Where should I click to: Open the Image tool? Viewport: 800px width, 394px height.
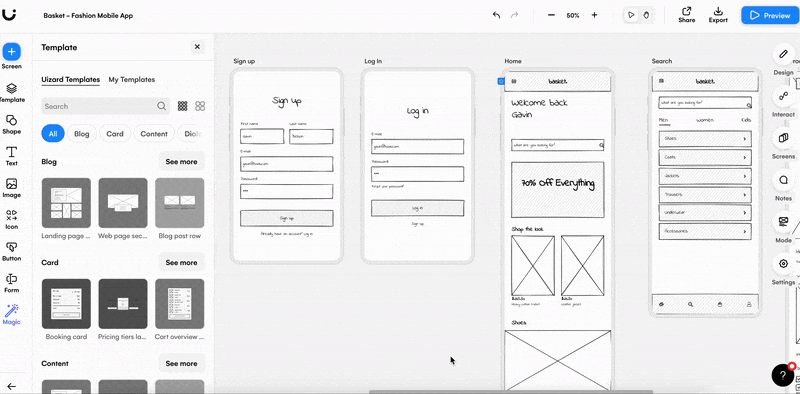[11, 184]
